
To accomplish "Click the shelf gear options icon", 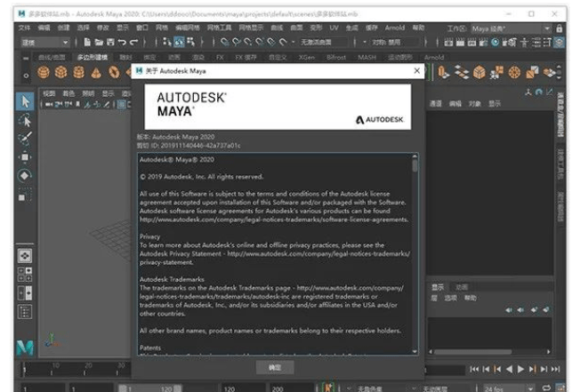I will (26, 76).
